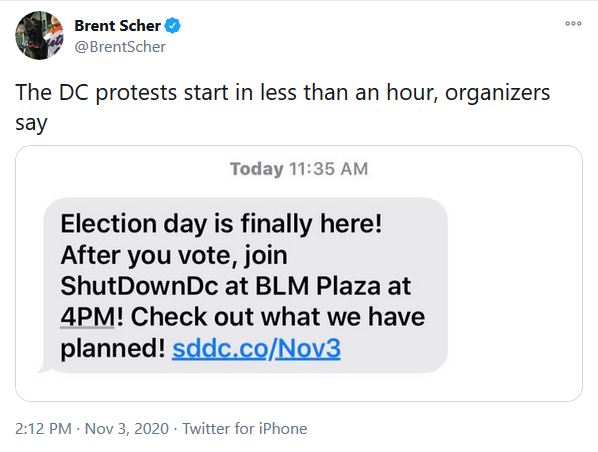Open the embedded text message screenshot
Screen dimensions: 598x452
coord(299,273)
